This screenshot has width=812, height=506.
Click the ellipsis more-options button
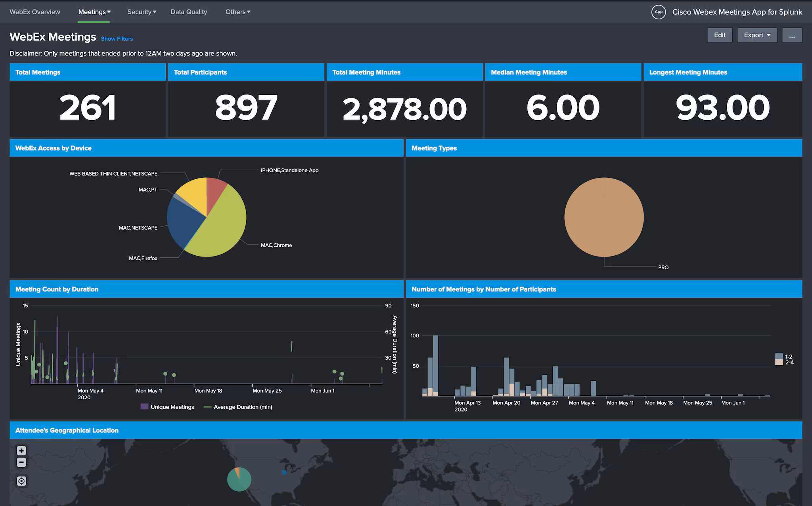792,35
